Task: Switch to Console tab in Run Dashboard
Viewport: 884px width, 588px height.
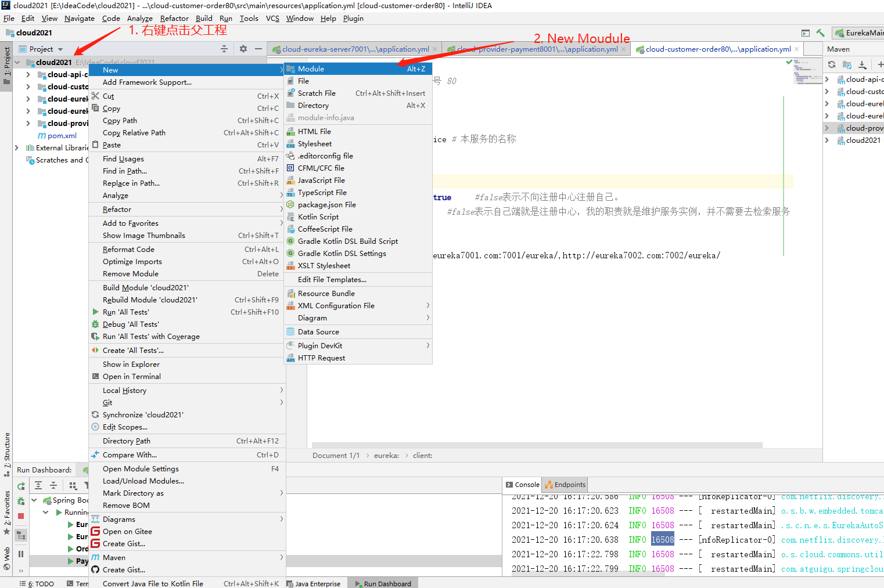Action: pyautogui.click(x=522, y=485)
